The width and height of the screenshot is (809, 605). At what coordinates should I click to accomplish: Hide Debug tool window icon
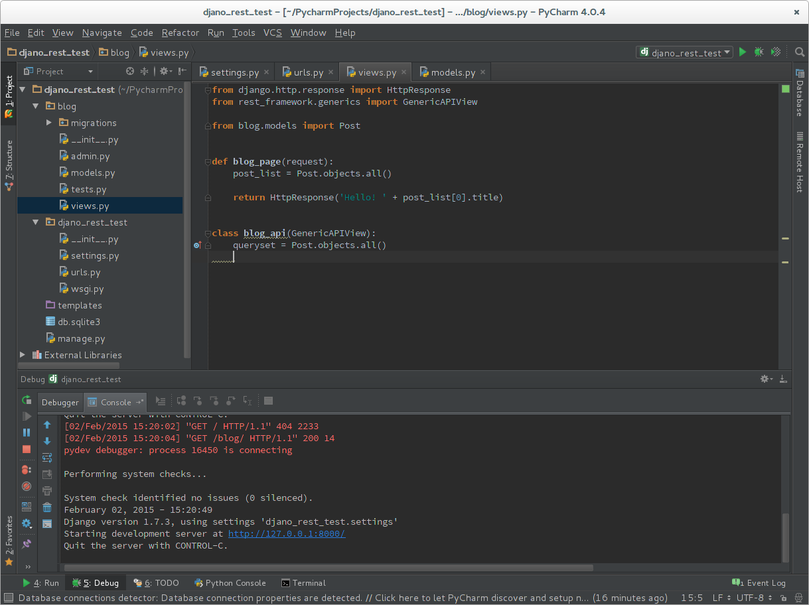(x=783, y=379)
